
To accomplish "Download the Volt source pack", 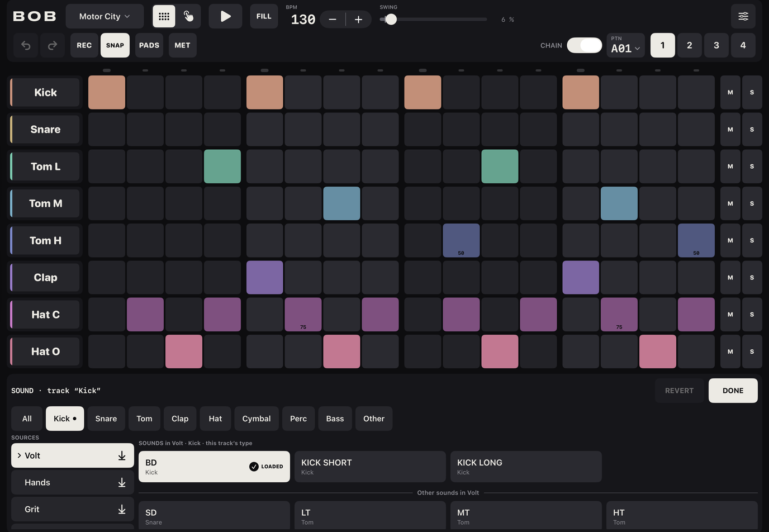I will coord(122,455).
